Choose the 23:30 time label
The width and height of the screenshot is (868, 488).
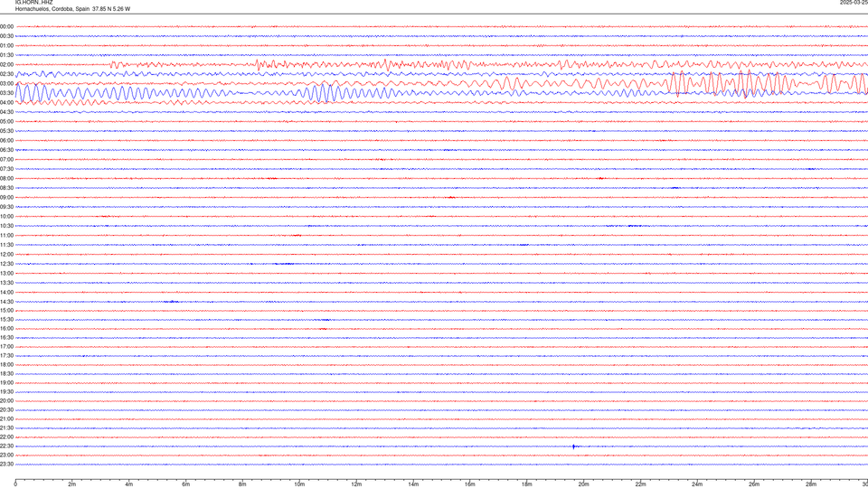6,465
